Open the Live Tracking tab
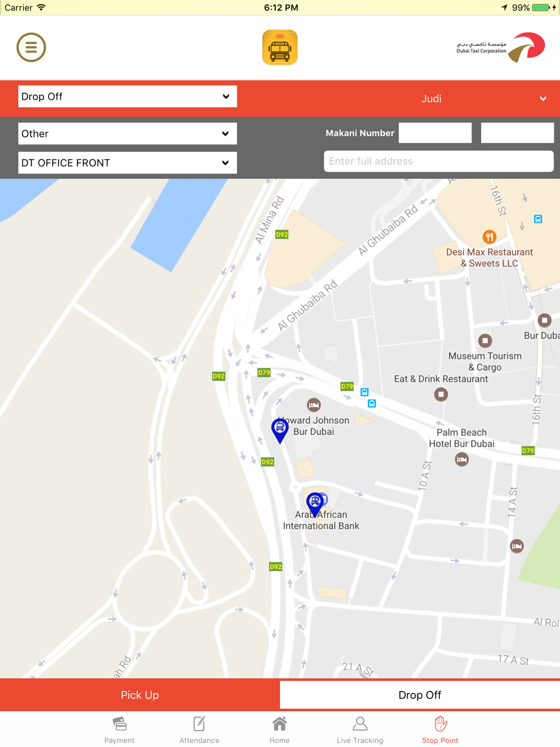This screenshot has width=560, height=747. (360, 730)
